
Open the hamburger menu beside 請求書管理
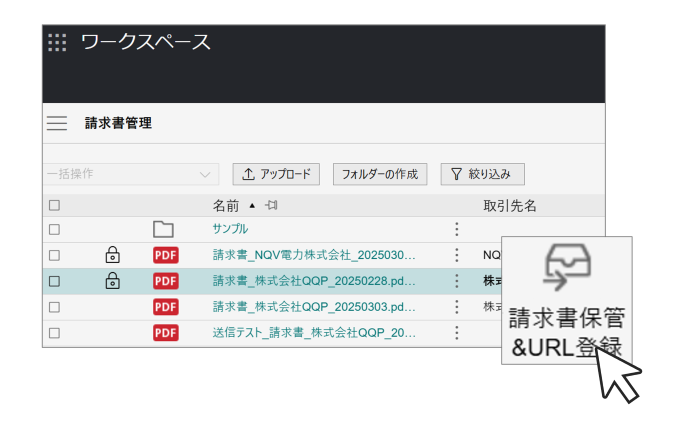[57, 123]
